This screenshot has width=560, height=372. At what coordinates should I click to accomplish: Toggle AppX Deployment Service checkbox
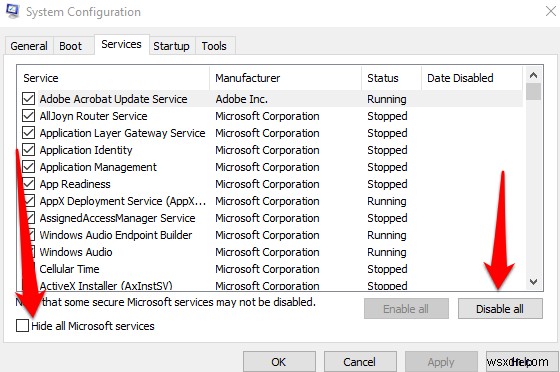29,201
